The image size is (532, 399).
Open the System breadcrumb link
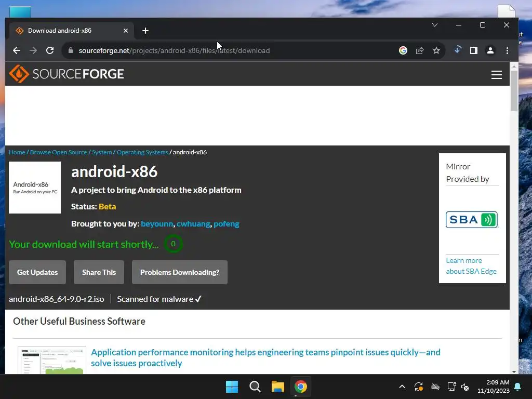click(x=102, y=152)
